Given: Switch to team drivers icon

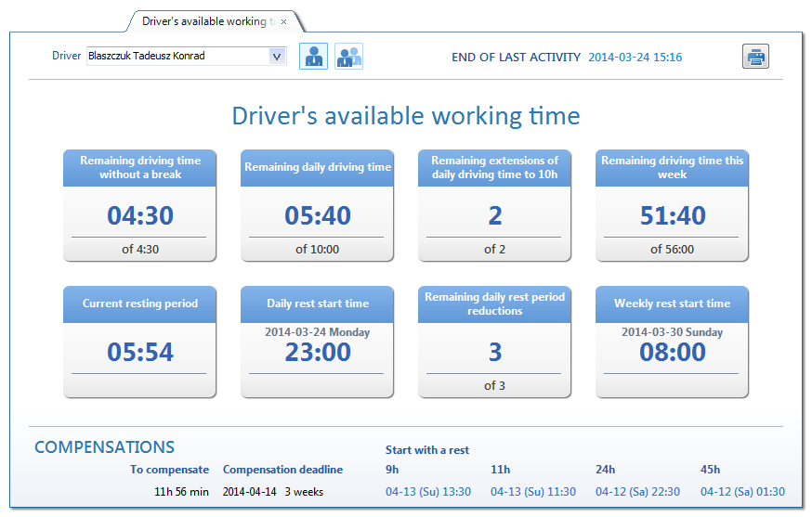Looking at the screenshot, I should (x=348, y=57).
